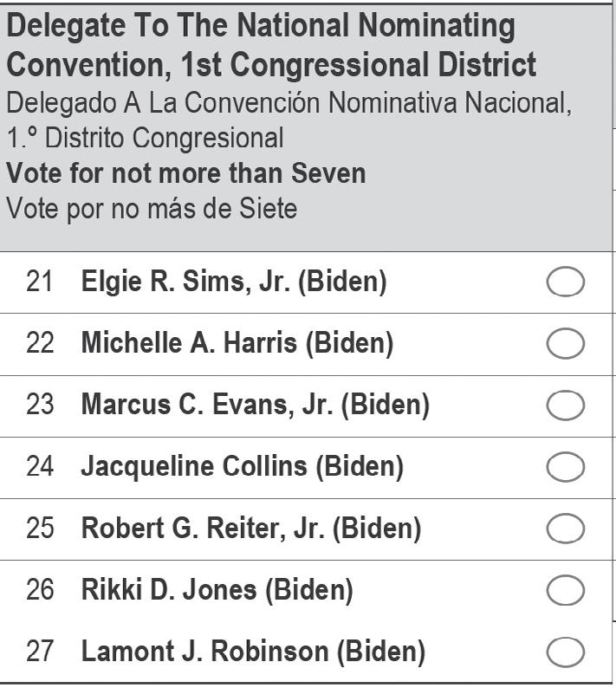Mark the oval for Robert G. Reiter, Jr.
616x688 pixels.
point(566,529)
